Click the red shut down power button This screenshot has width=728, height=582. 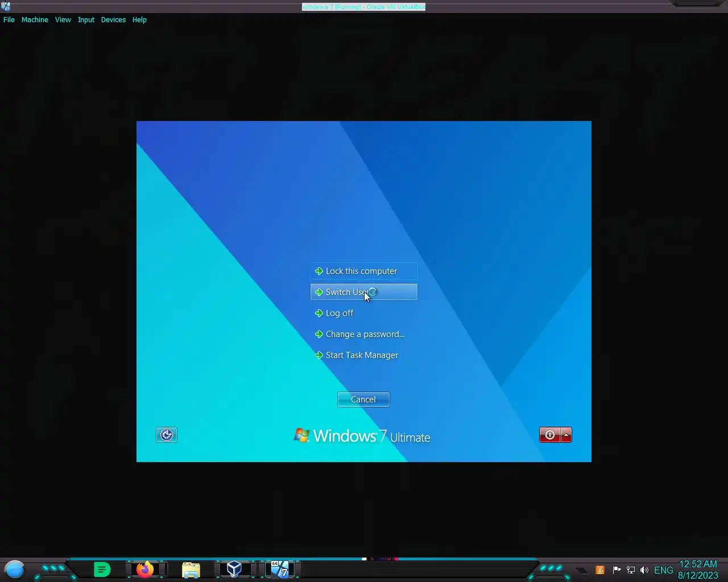[x=549, y=435]
